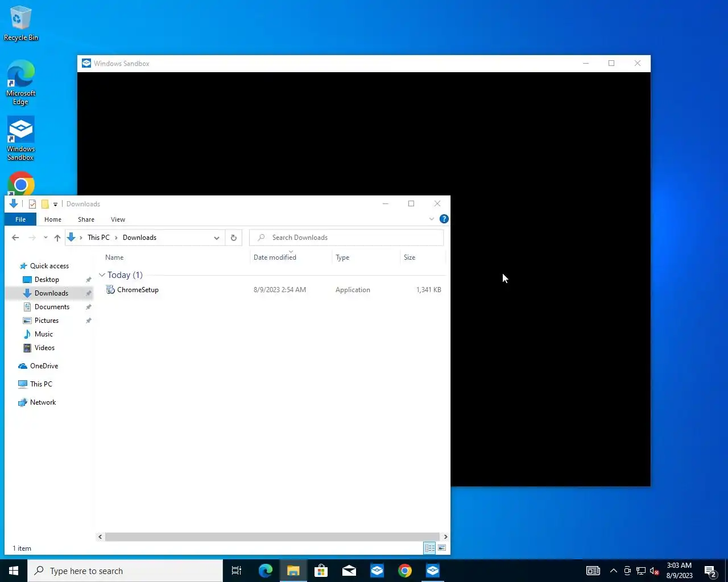Expand the chevron between This PC and Downloads
Viewport: 728px width, 582px height.
point(116,238)
